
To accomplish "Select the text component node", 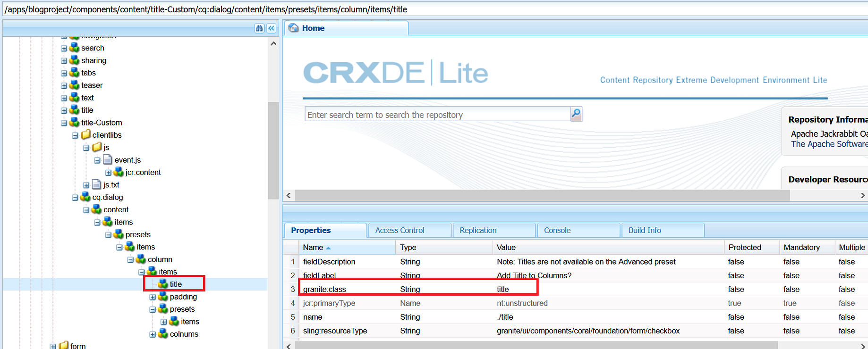I will coord(87,98).
